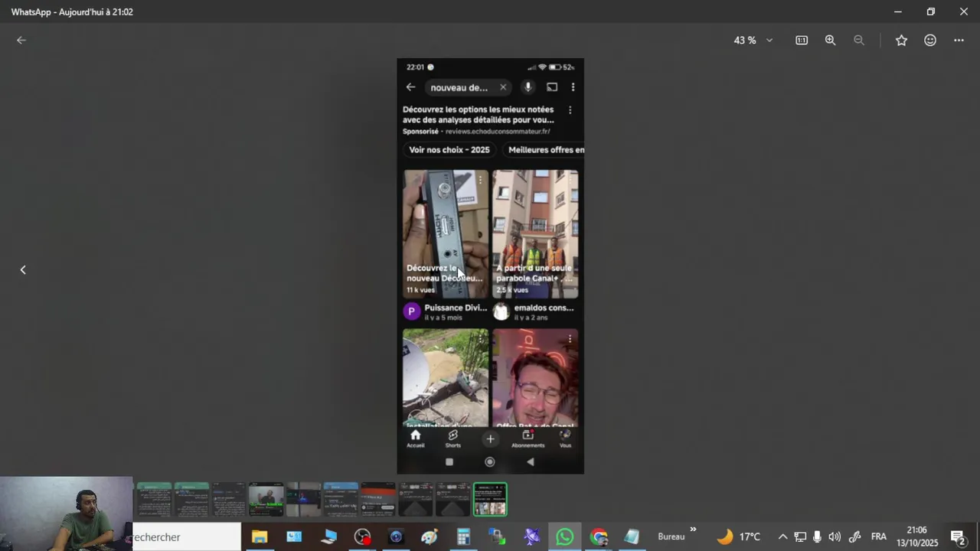Open the phone app's three-dot menu

click(x=573, y=87)
